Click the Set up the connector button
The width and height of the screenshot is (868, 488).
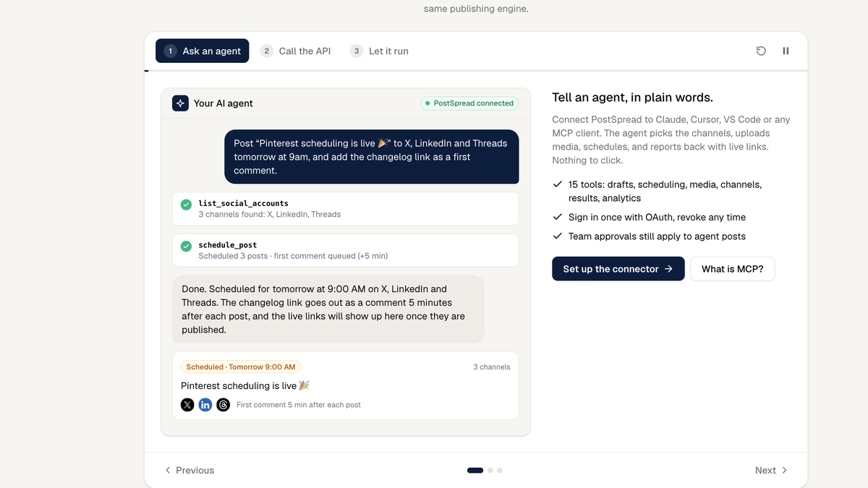(618, 269)
